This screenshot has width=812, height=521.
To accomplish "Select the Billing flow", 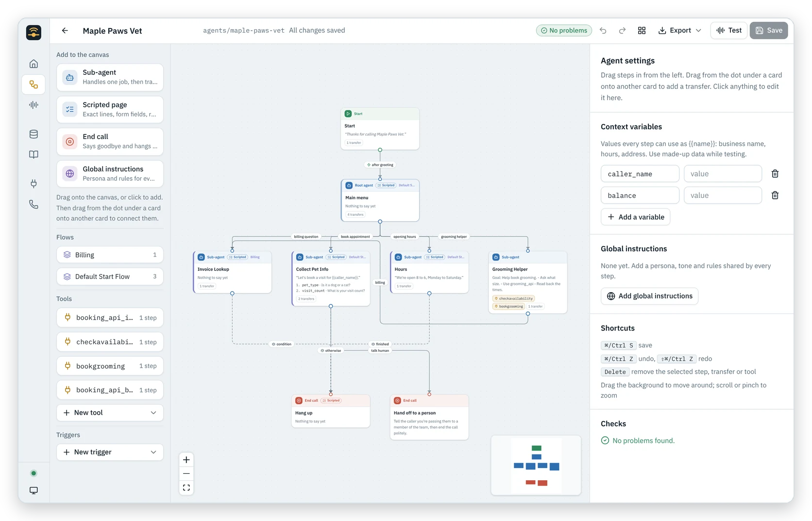I will (110, 255).
